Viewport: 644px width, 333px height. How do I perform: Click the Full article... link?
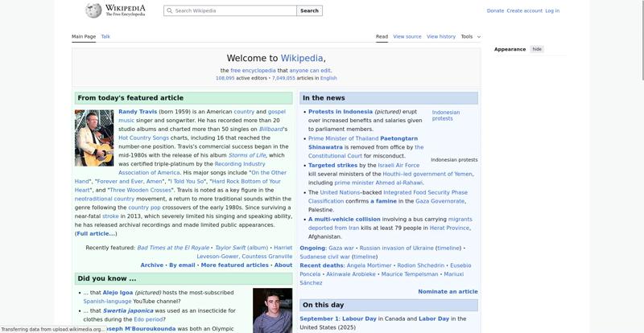[x=96, y=233]
